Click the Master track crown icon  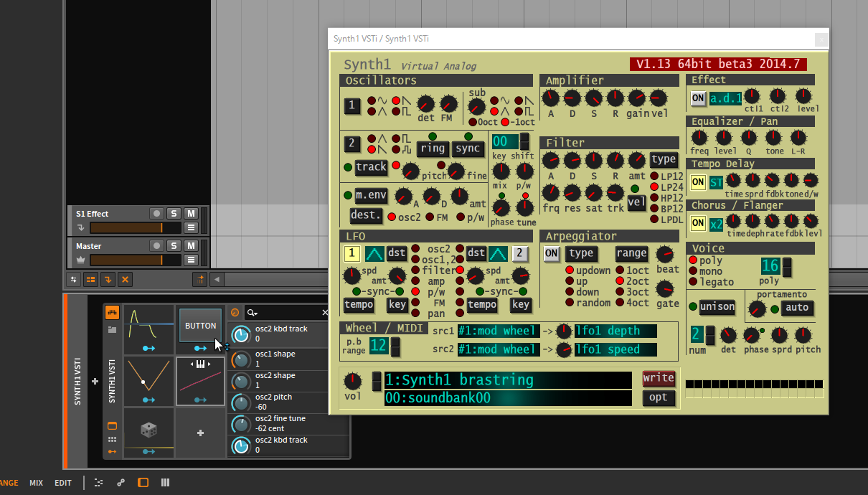(80, 260)
